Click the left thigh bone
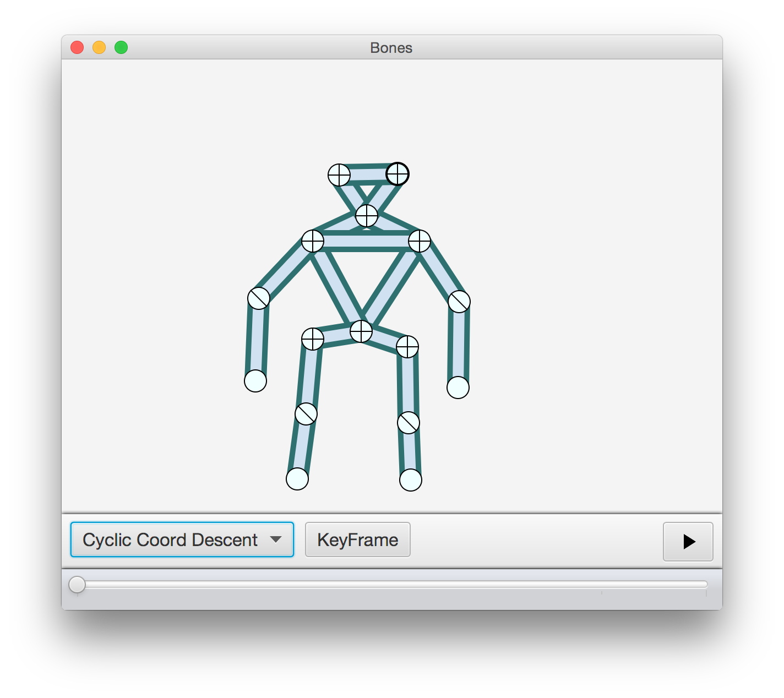Image resolution: width=784 pixels, height=698 pixels. click(x=309, y=377)
